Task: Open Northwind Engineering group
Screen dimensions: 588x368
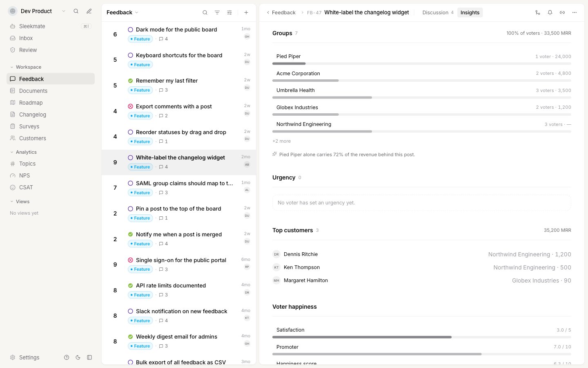Action: click(x=422, y=126)
